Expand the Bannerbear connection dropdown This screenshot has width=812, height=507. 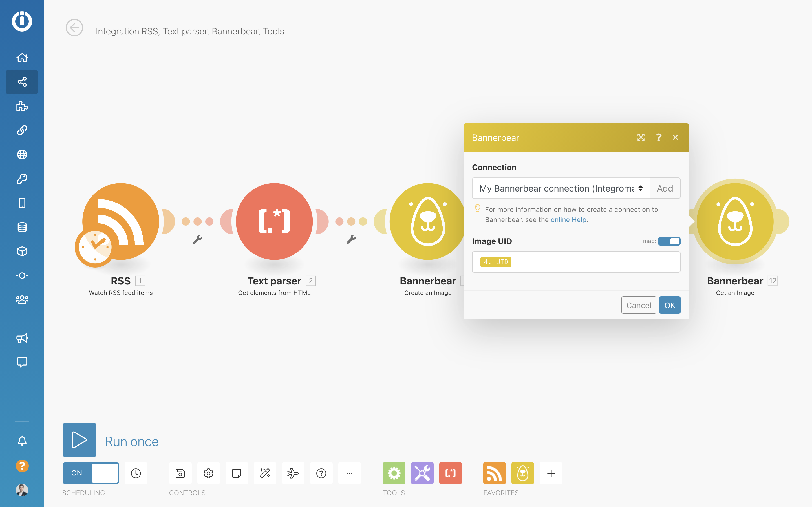tap(561, 188)
